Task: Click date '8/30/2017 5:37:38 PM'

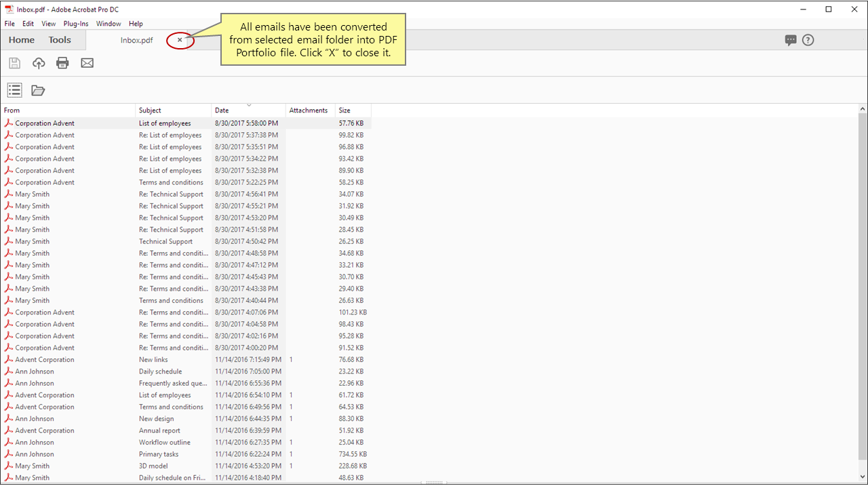Action: click(246, 135)
